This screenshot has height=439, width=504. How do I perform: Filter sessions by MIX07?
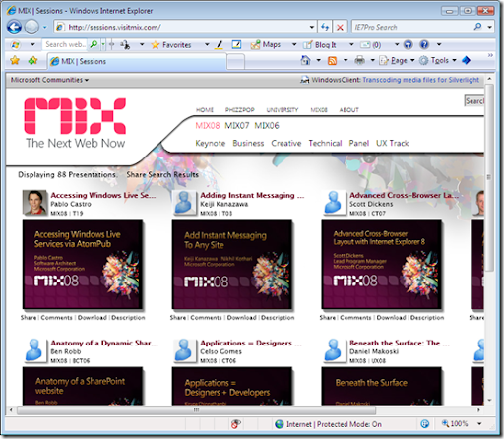pyautogui.click(x=237, y=126)
